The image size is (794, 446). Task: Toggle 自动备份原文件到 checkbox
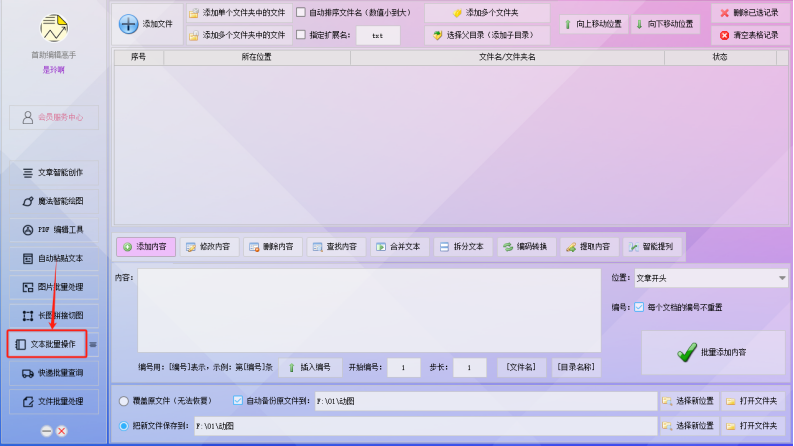coord(237,400)
